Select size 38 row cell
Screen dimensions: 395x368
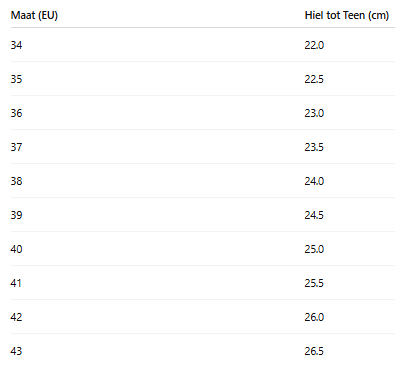(16, 181)
